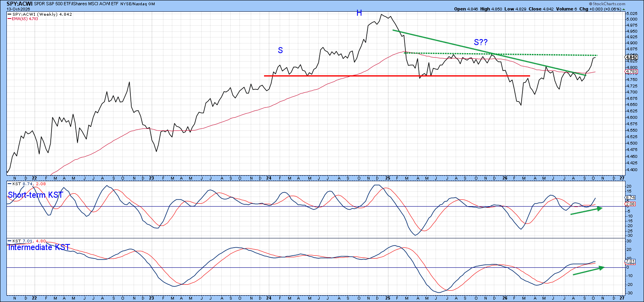Select the Volume 6 reading

point(567,9)
